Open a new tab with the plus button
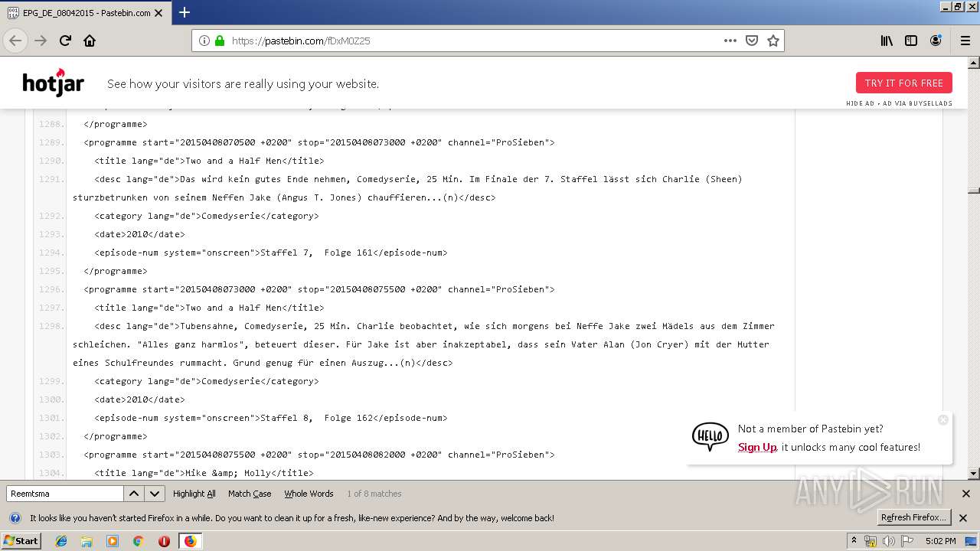This screenshot has height=551, width=980. tap(185, 12)
